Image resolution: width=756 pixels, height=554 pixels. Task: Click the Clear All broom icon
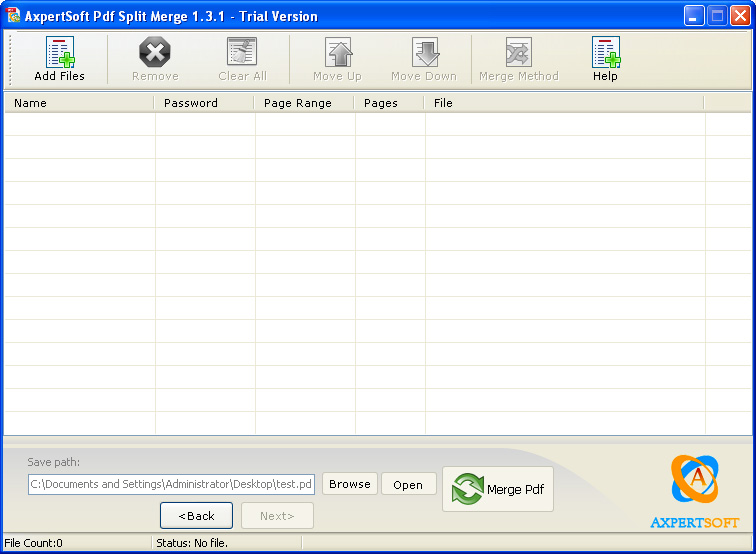[x=242, y=51]
